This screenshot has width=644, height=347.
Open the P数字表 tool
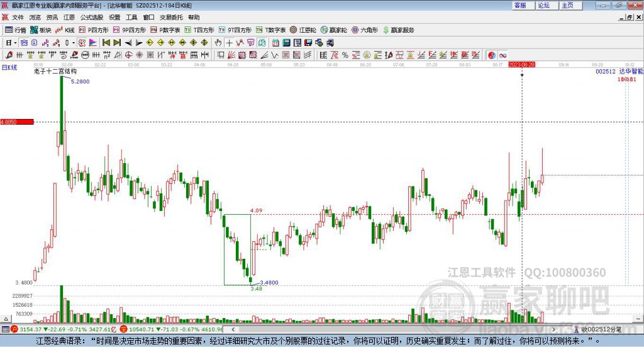[165, 30]
